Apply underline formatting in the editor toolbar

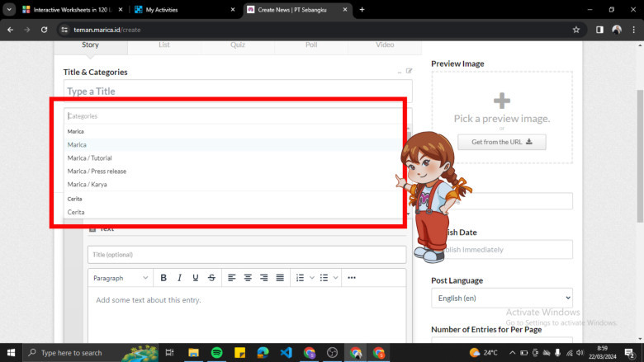pos(196,278)
